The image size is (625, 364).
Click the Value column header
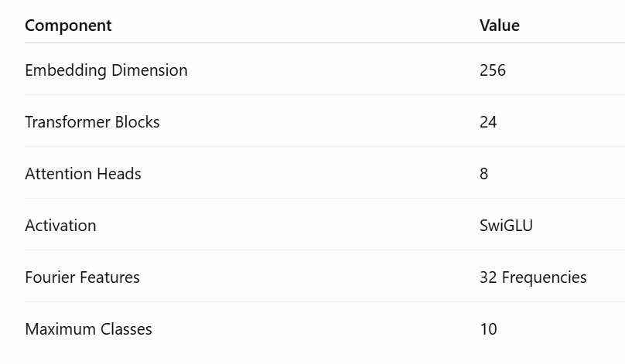pyautogui.click(x=500, y=26)
